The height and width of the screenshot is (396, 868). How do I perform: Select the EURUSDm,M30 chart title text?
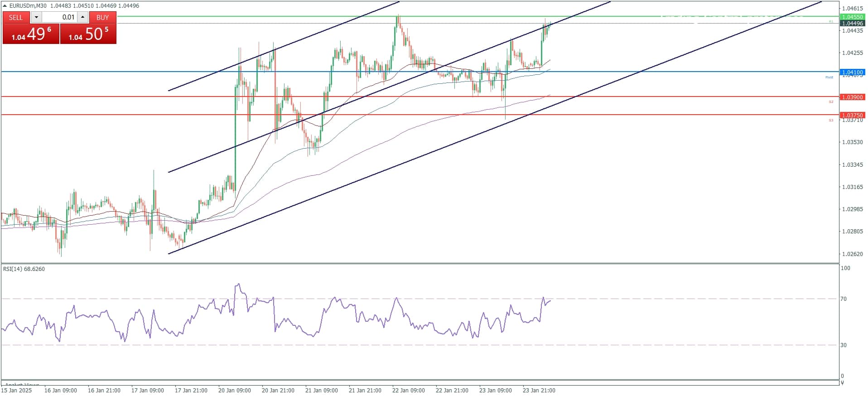(x=28, y=6)
